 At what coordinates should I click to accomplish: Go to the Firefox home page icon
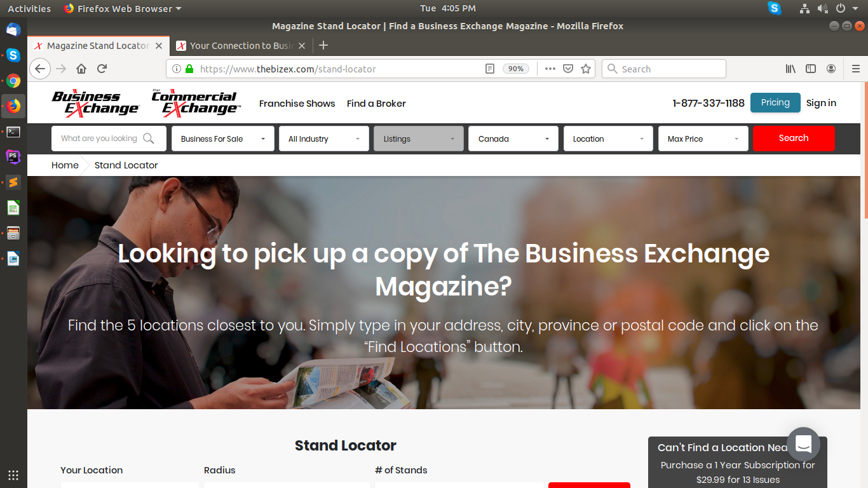click(x=81, y=69)
